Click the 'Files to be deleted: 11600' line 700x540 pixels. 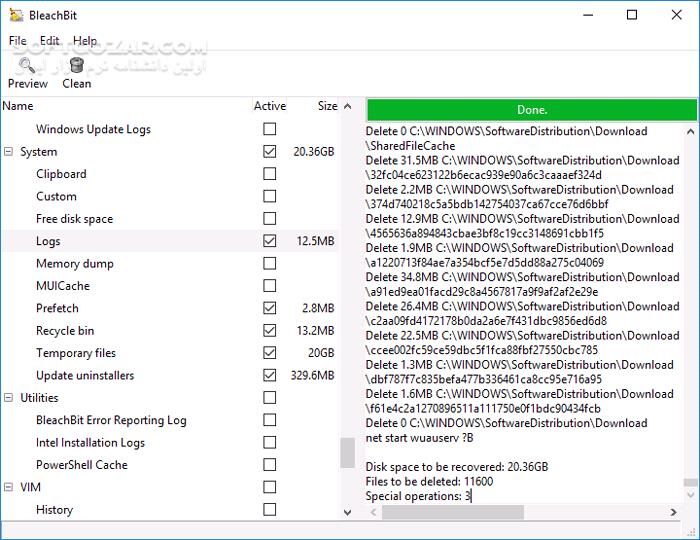click(x=429, y=482)
